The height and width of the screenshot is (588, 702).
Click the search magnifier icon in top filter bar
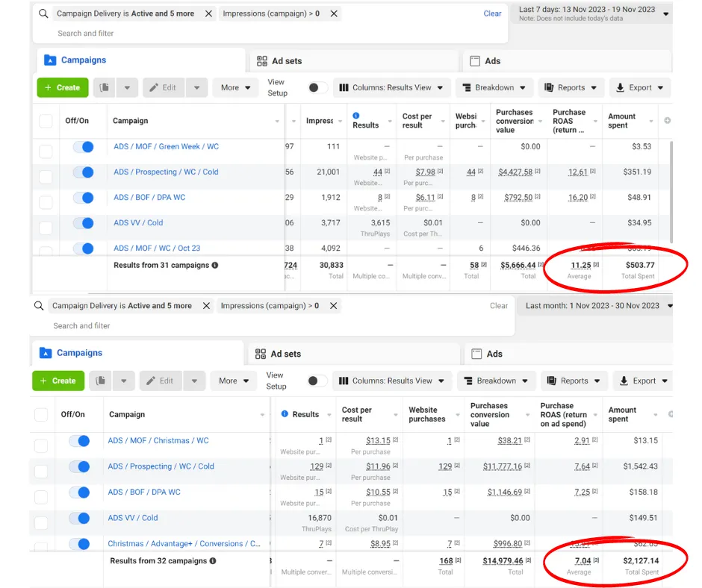click(43, 14)
